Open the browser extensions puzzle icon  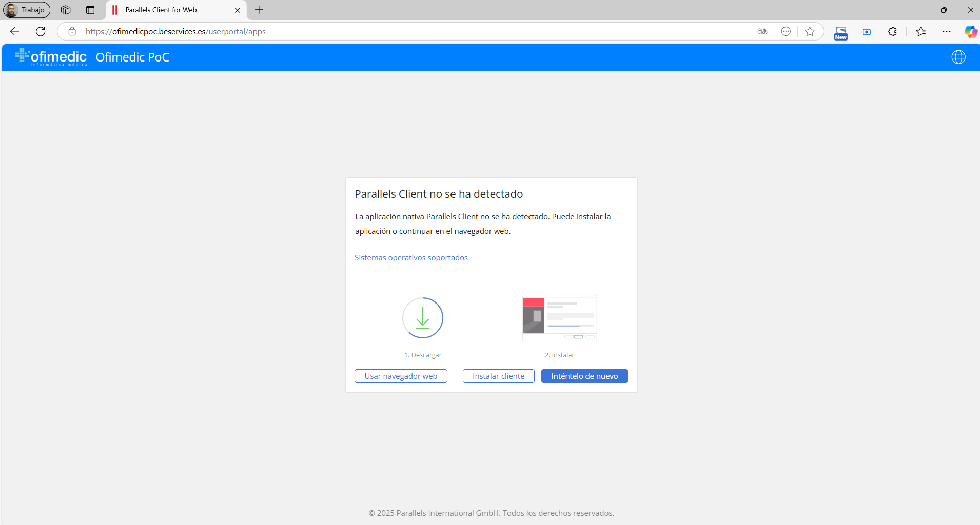click(x=892, y=31)
